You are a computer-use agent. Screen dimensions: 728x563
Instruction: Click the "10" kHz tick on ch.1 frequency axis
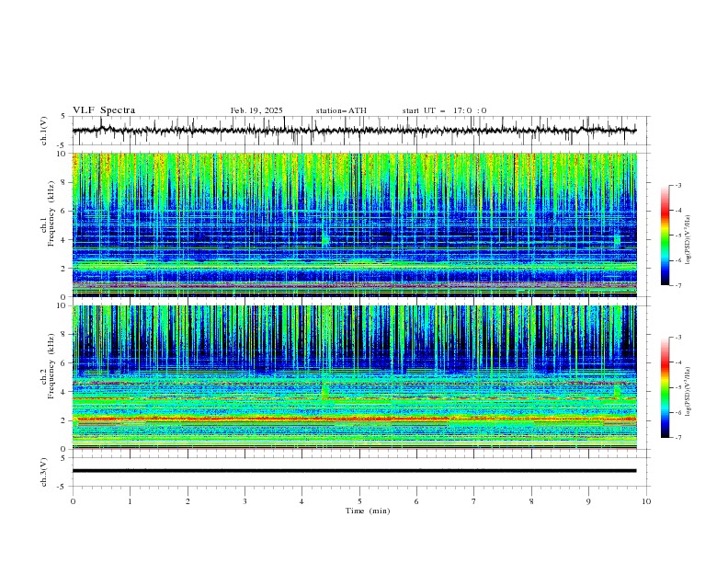[63, 154]
